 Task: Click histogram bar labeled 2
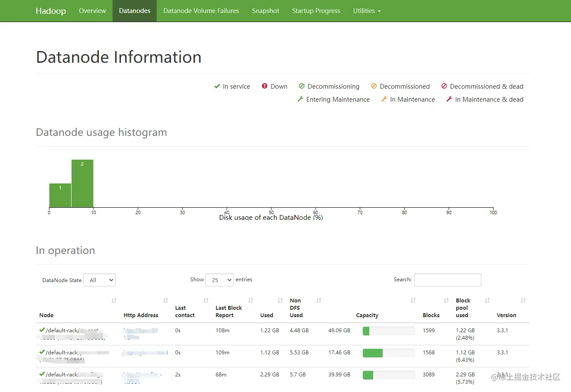[82, 183]
